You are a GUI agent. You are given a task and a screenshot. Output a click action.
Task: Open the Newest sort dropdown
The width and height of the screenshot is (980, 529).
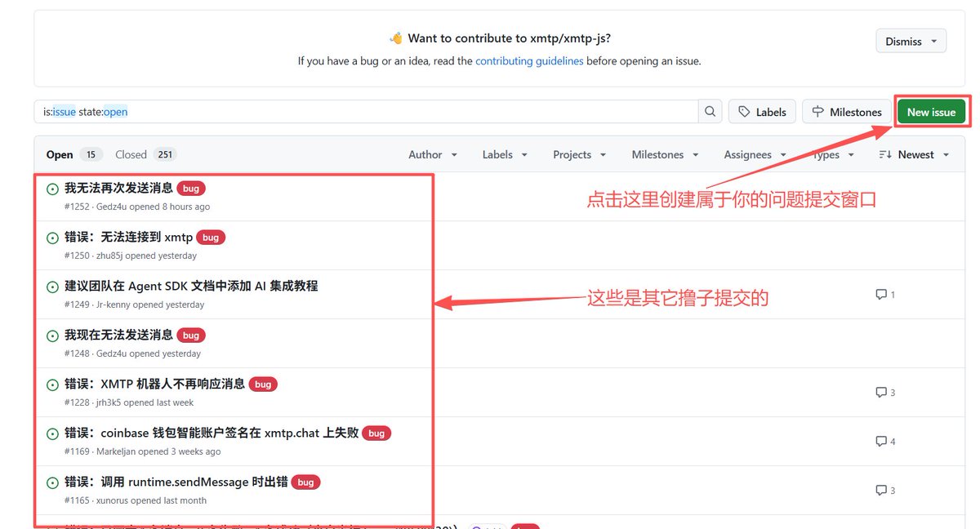tap(915, 154)
